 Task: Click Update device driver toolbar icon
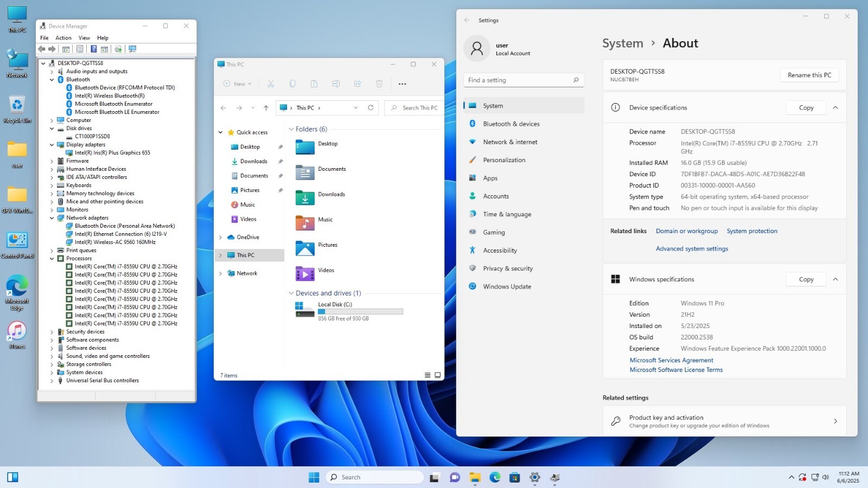[x=118, y=49]
